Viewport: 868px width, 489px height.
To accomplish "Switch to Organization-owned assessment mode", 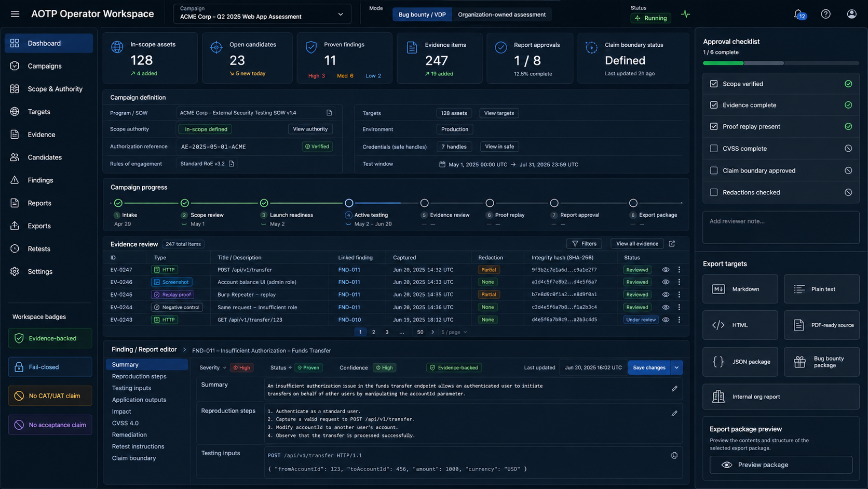I will 501,15.
